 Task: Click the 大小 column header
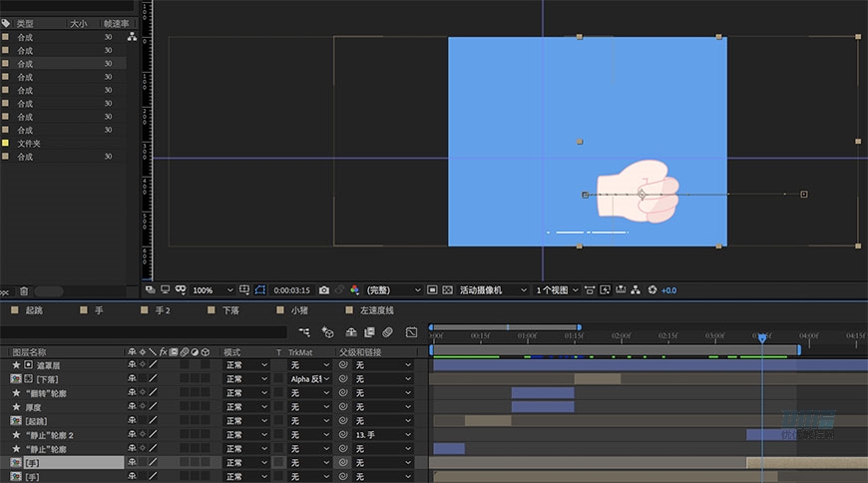pyautogui.click(x=78, y=23)
